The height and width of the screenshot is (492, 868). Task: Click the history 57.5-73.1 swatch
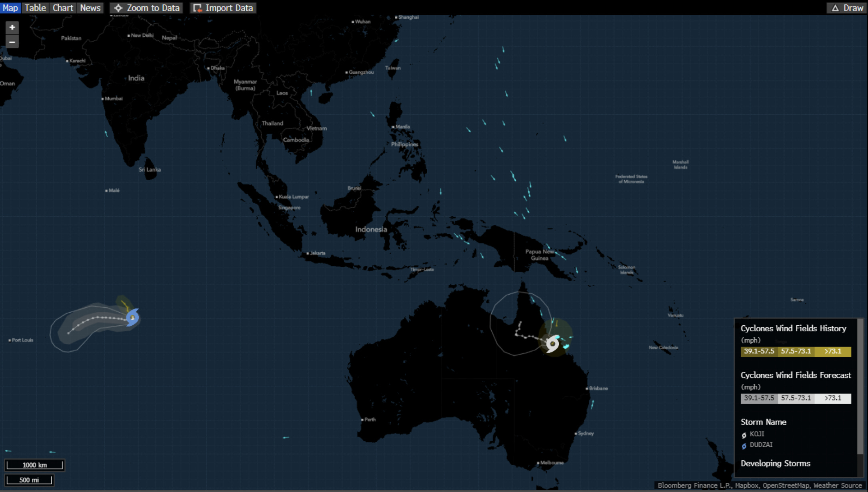point(796,351)
